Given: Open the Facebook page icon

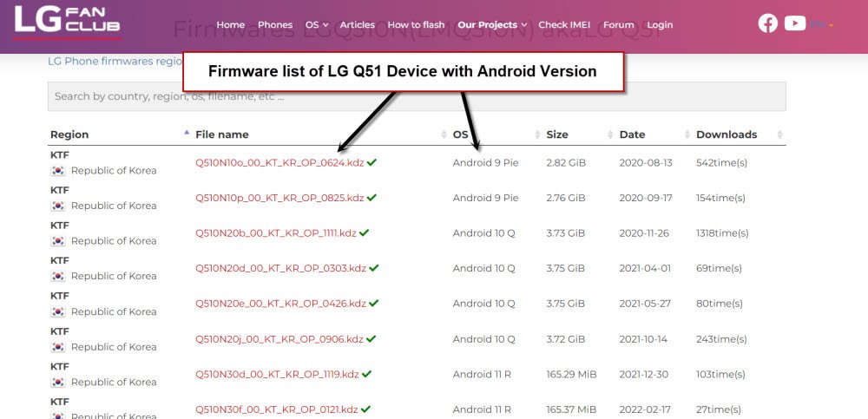Looking at the screenshot, I should pos(768,23).
